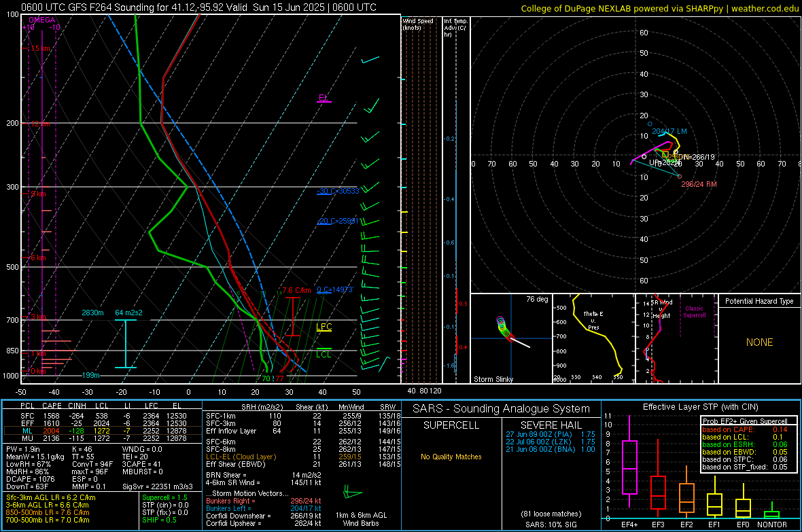The height and width of the screenshot is (532, 802).
Task: Select the 'Inf. Temp. Adv.' panel header
Action: click(455, 28)
